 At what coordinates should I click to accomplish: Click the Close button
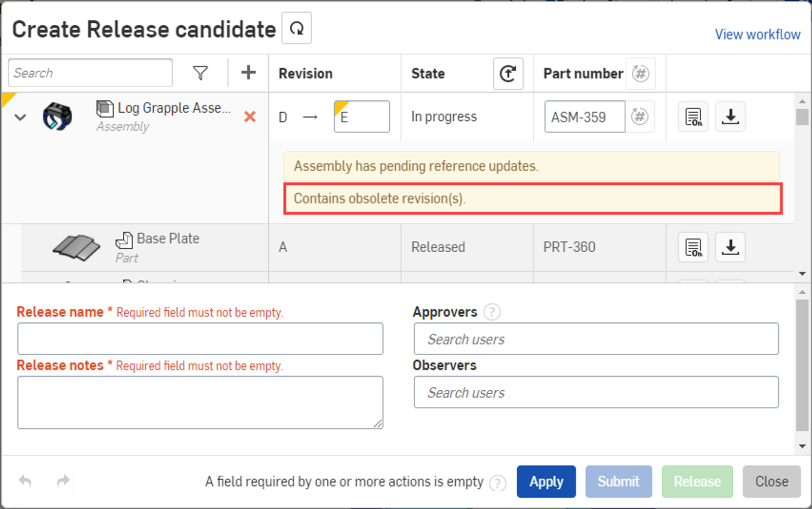(771, 481)
